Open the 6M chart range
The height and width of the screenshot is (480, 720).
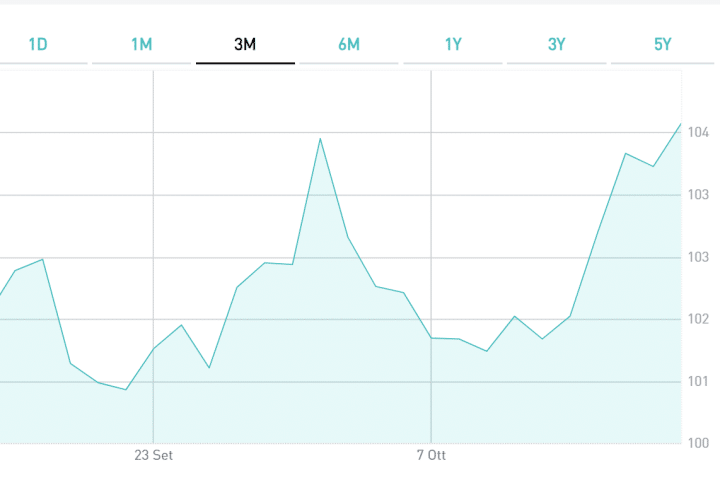[349, 44]
